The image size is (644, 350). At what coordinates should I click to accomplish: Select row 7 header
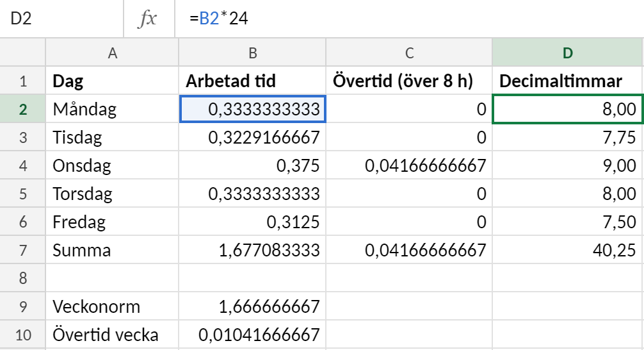(x=22, y=249)
